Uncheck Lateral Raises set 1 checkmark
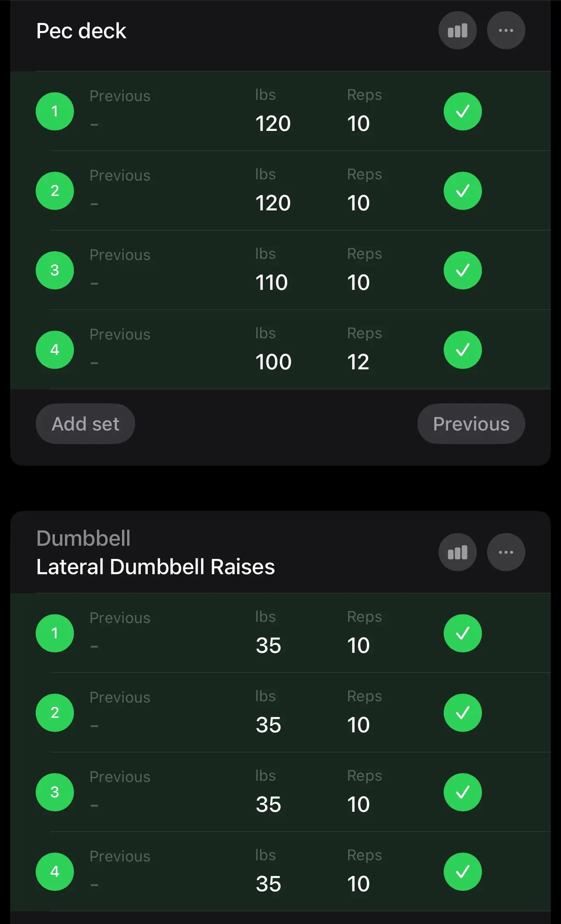 [x=462, y=633]
